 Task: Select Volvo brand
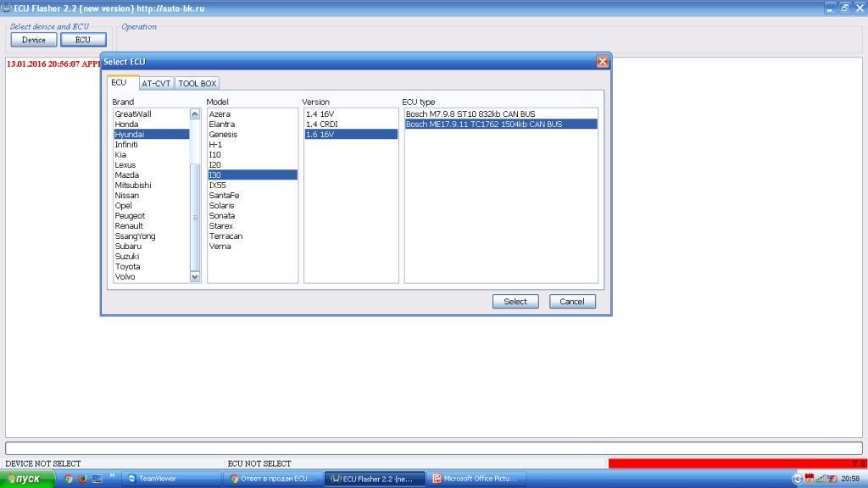[x=151, y=277]
